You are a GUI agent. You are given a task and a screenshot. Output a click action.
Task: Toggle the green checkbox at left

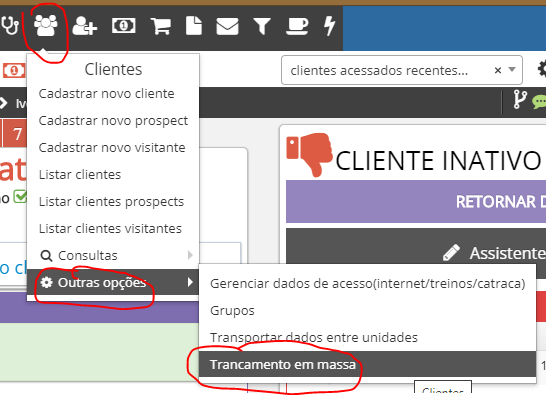pyautogui.click(x=20, y=196)
